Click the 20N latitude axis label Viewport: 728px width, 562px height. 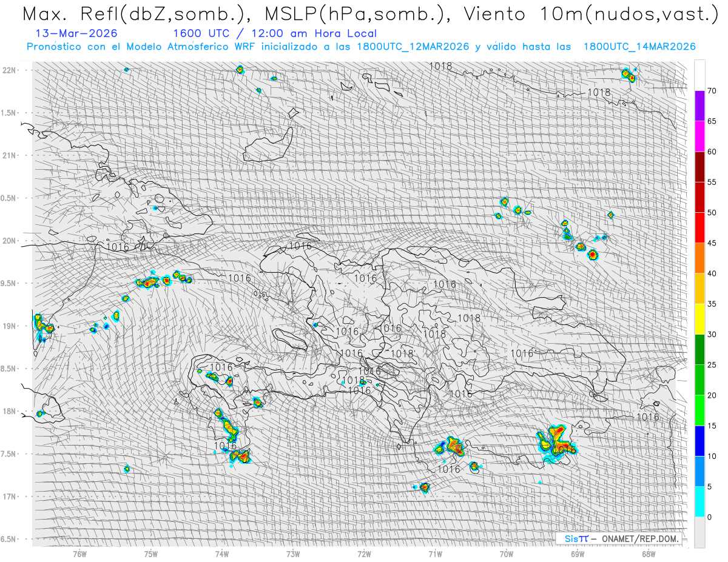(9, 241)
